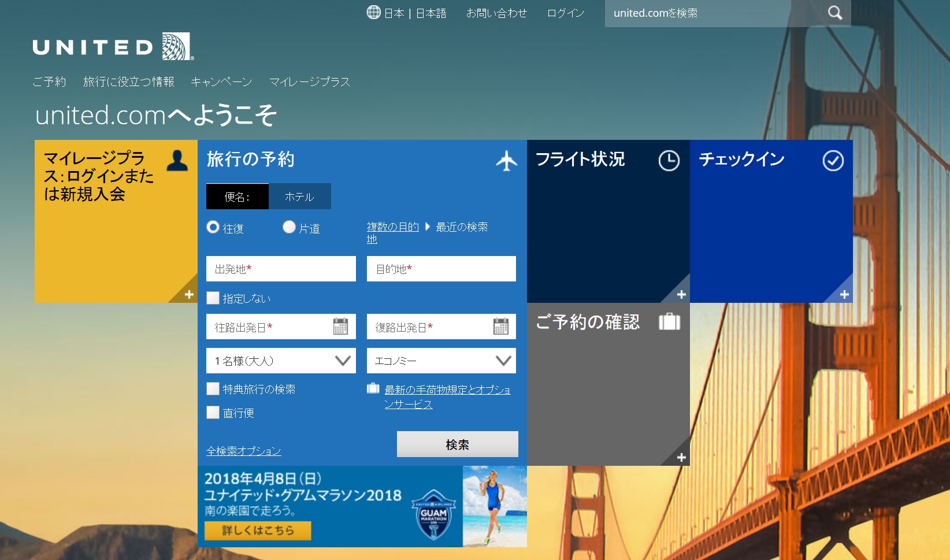Enable the 特典旅行の検索 checkbox
Viewport: 950px width, 560px height.
click(x=213, y=389)
